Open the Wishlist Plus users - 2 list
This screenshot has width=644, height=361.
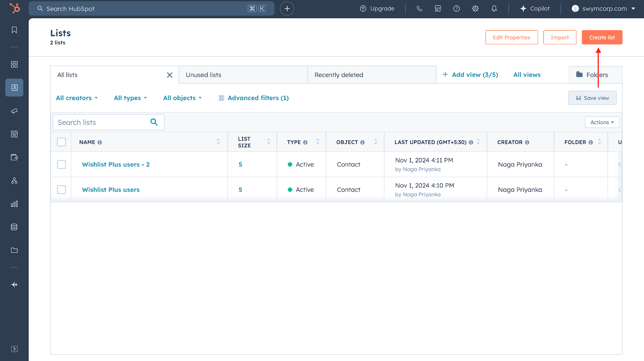click(x=116, y=164)
